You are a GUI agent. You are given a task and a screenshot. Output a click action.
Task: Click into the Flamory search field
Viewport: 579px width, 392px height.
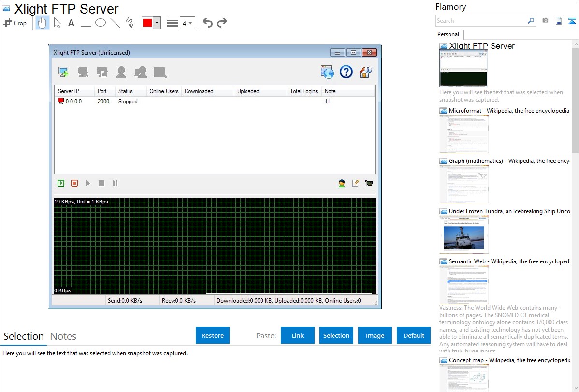click(x=481, y=21)
